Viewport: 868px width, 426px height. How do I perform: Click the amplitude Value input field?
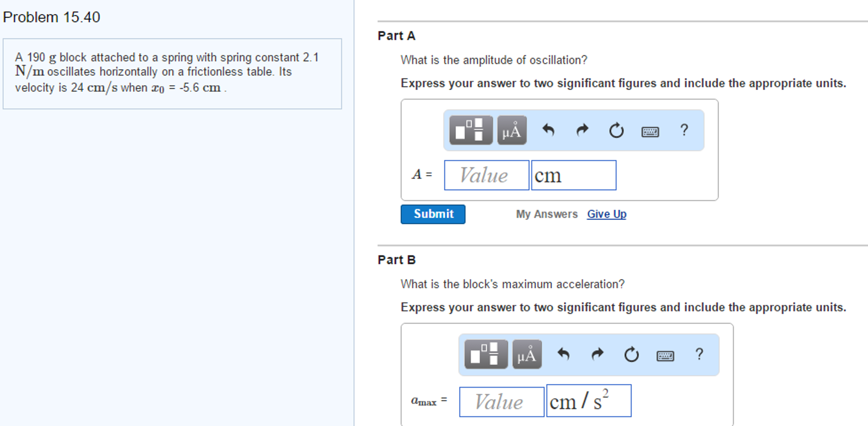(x=486, y=175)
